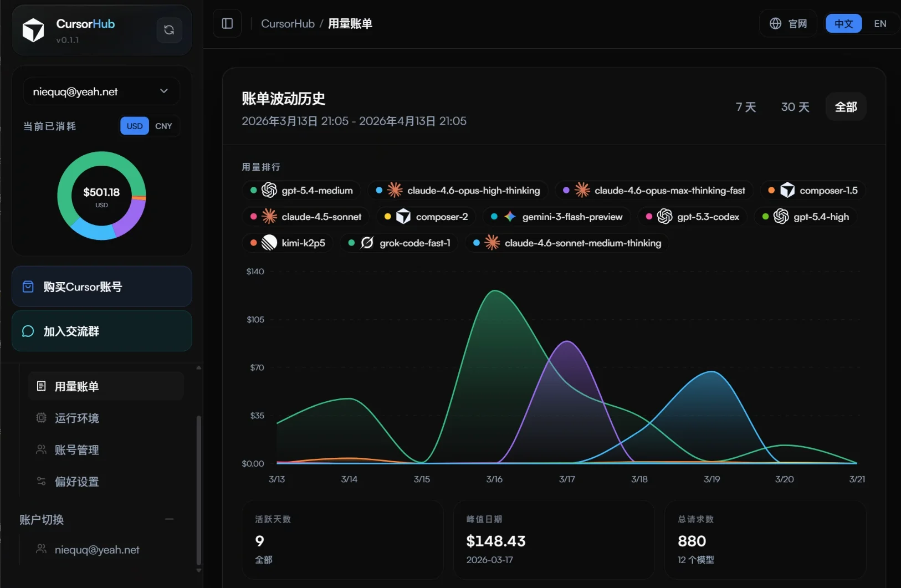Select the 用量账单 document icon in sidebar
This screenshot has height=588, width=901.
pos(42,386)
